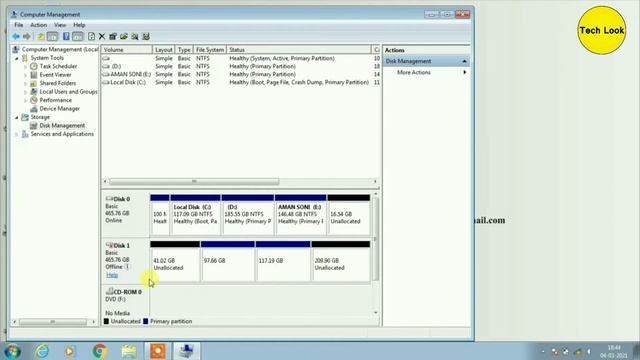This screenshot has height=360, width=640.
Task: Select the (D:) volume row
Action: (x=240, y=66)
